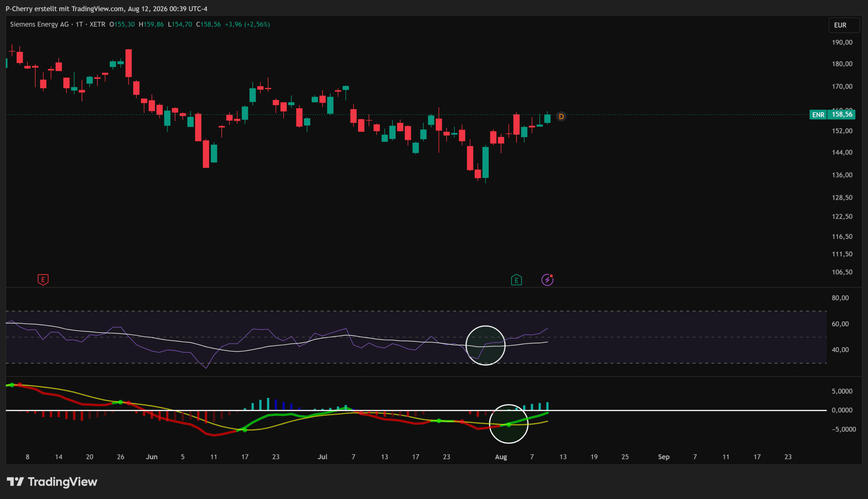Image resolution: width=868 pixels, height=499 pixels.
Task: Click the 5,0000 MACD scale label
Action: coord(842,391)
